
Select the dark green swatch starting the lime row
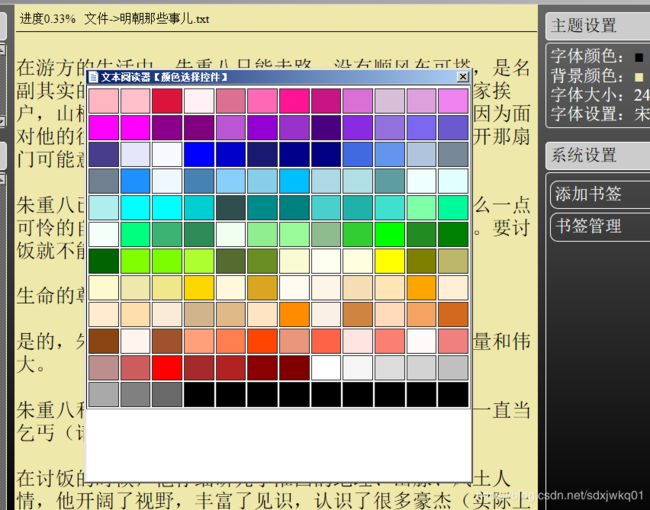[104, 261]
